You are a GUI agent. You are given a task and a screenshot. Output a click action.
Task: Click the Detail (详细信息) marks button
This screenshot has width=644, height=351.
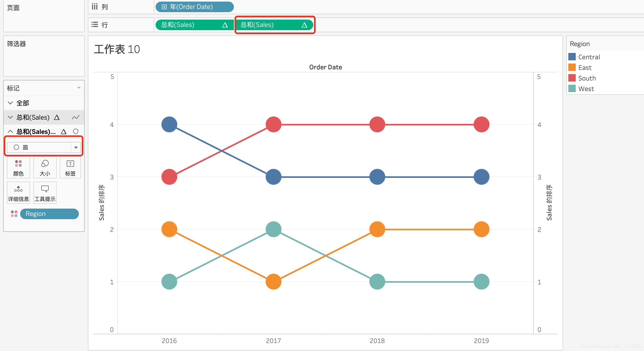18,193
